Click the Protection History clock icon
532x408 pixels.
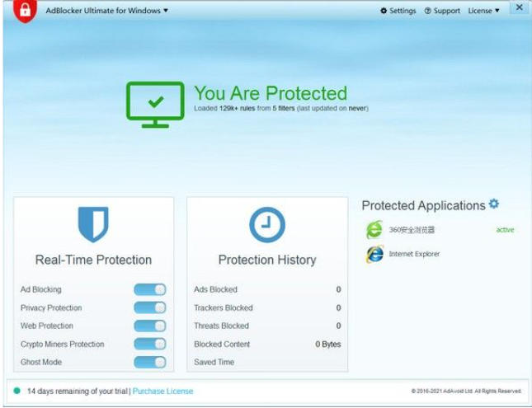click(266, 225)
